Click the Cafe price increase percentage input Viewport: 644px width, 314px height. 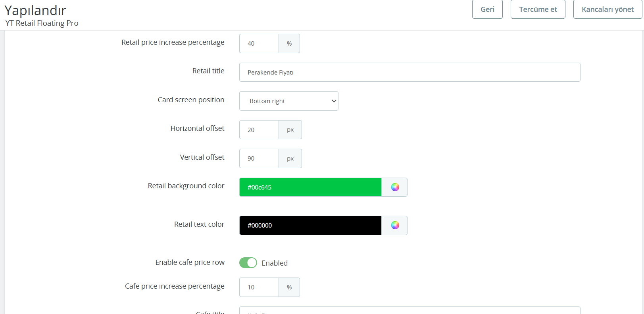259,287
